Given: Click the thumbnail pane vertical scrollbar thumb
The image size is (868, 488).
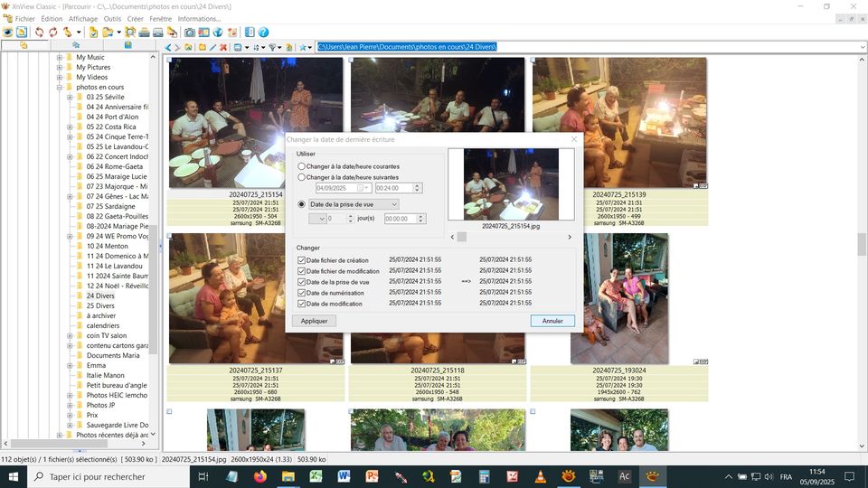Looking at the screenshot, I should [862, 244].
